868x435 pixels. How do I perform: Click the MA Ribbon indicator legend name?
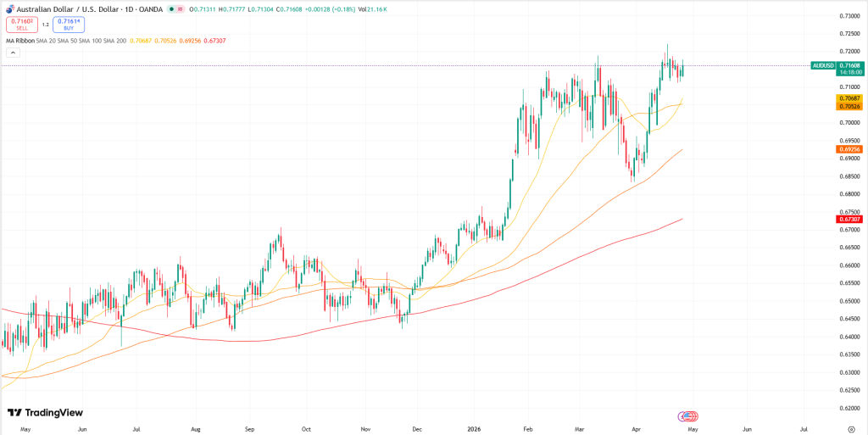pos(20,41)
